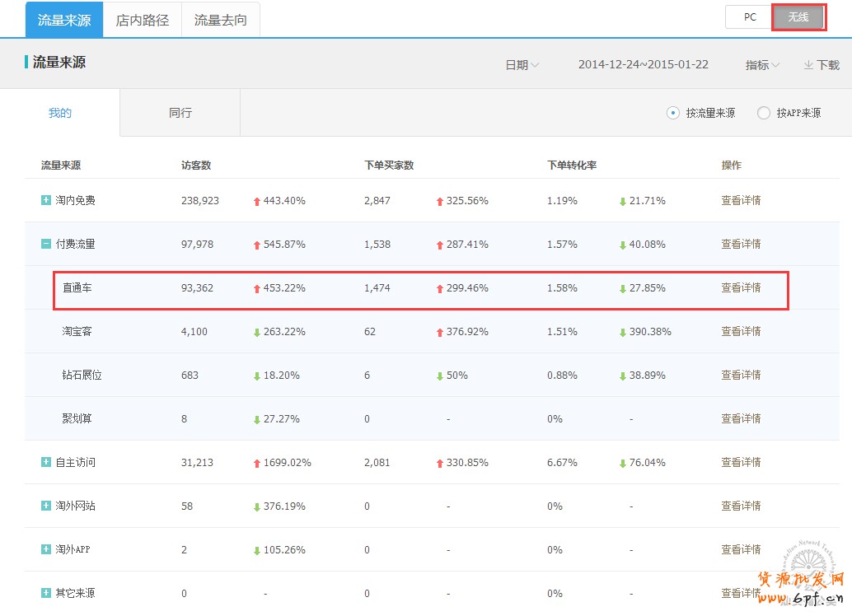
Task: Switch to the 无线 view toggle
Action: point(798,17)
